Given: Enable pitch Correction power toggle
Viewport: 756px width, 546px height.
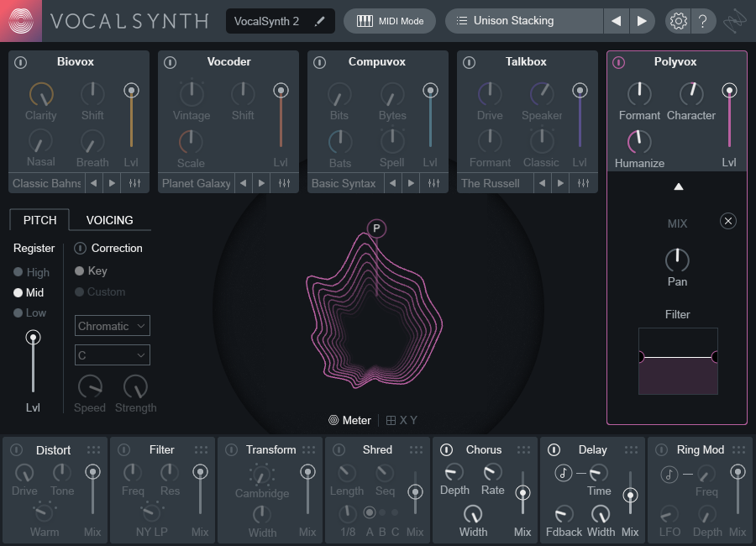Looking at the screenshot, I should pyautogui.click(x=80, y=249).
